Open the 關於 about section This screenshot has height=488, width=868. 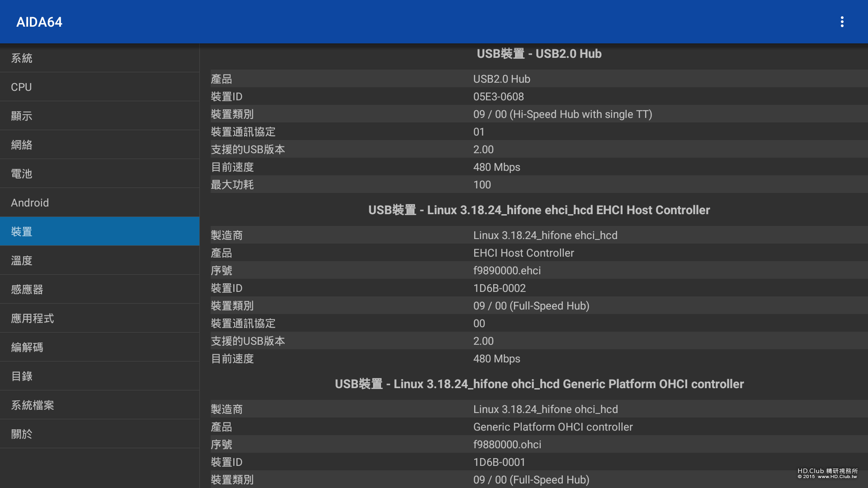tap(99, 434)
